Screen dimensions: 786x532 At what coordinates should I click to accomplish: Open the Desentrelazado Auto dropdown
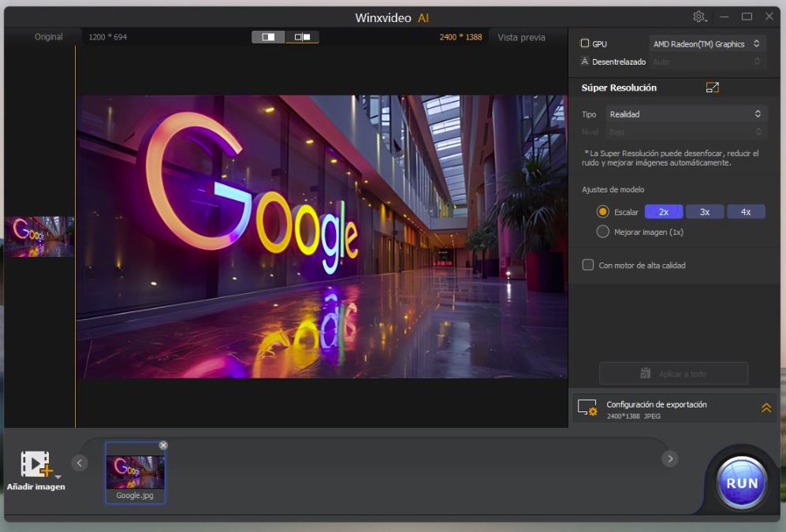tap(707, 61)
